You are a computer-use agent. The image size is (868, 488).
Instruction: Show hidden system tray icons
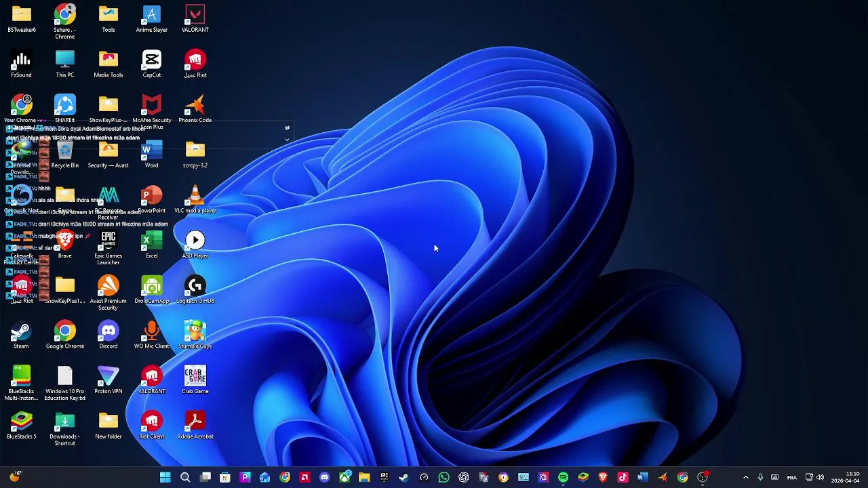coord(745,478)
